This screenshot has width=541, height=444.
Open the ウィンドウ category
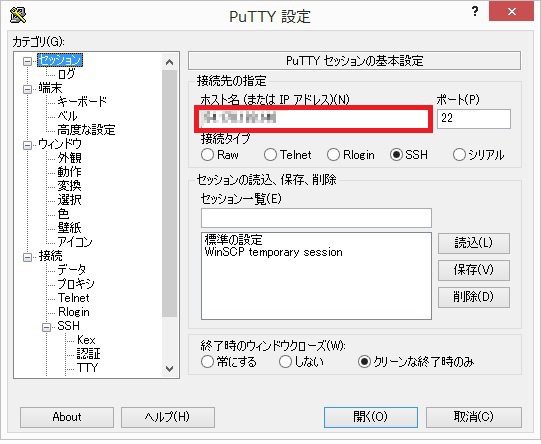click(60, 144)
